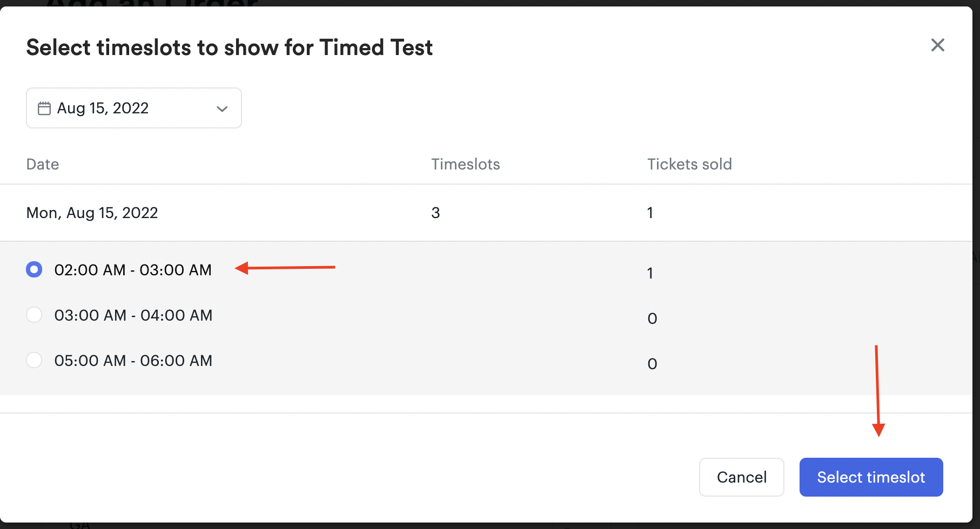This screenshot has width=980, height=529.
Task: Confirm with the Select timeslot button
Action: click(x=871, y=477)
